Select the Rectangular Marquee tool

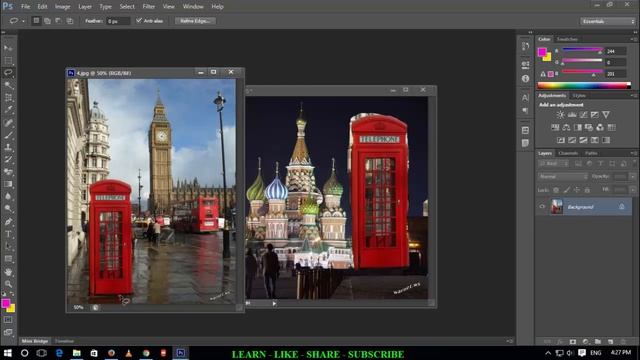coord(8,61)
